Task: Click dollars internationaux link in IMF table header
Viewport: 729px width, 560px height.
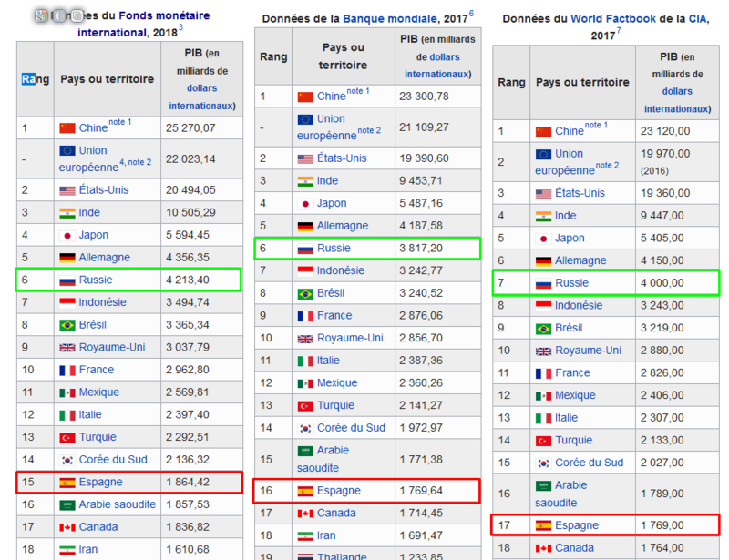Action: tap(201, 97)
